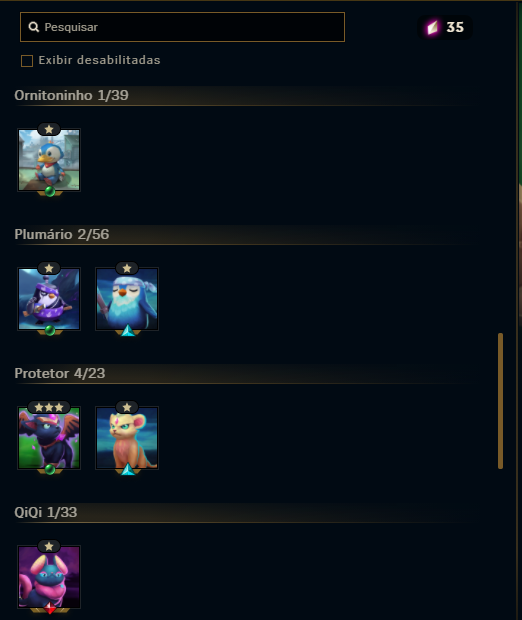Click the vertical scrollbar thumb

click(x=500, y=401)
